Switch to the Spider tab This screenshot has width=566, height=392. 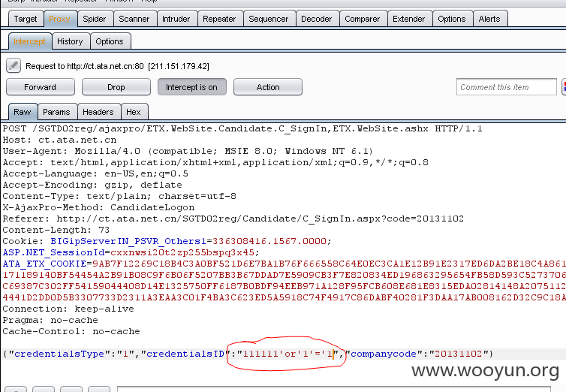click(95, 19)
